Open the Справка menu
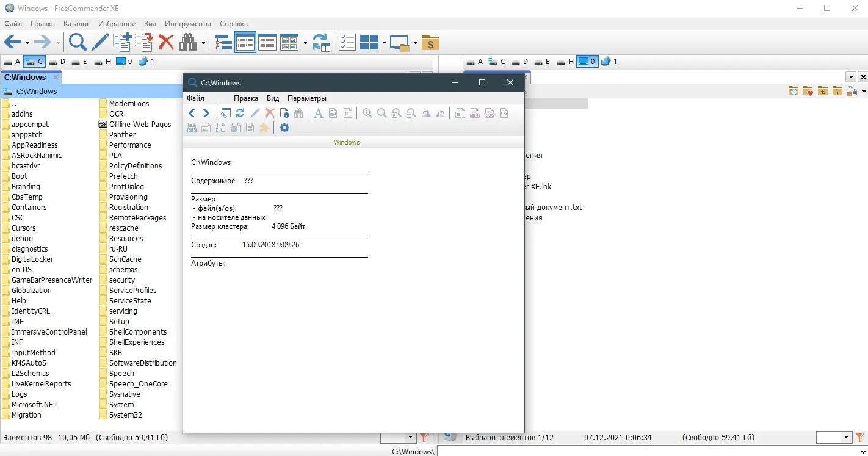868x456 pixels. coord(233,24)
